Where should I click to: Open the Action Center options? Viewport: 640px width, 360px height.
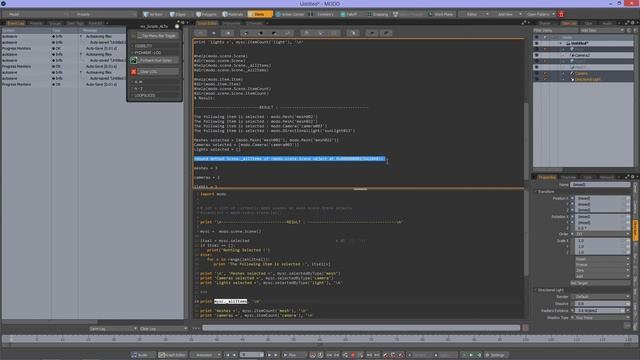pyautogui.click(x=290, y=14)
